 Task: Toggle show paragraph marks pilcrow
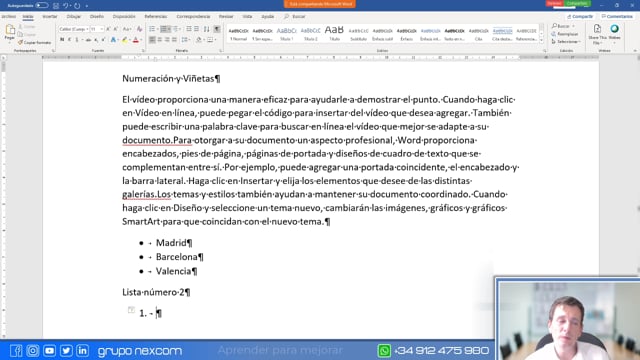217,29
